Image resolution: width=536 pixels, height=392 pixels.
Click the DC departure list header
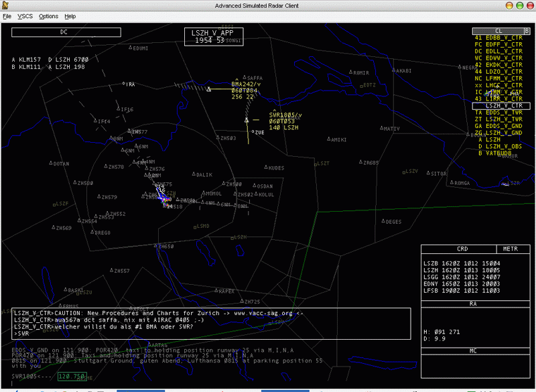coord(64,31)
